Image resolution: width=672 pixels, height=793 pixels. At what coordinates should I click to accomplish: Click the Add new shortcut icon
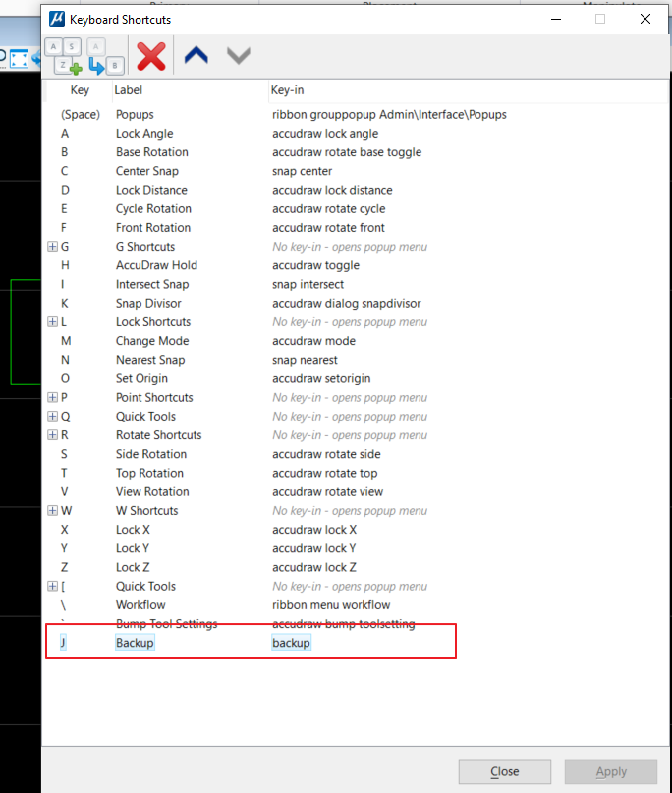pos(64,56)
